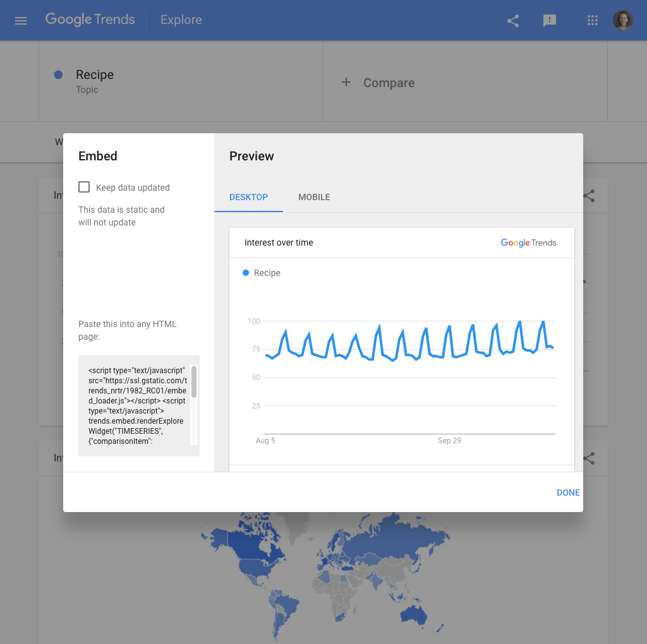Click the Embed dialog heading
Screen dimensions: 647x644
(98, 156)
